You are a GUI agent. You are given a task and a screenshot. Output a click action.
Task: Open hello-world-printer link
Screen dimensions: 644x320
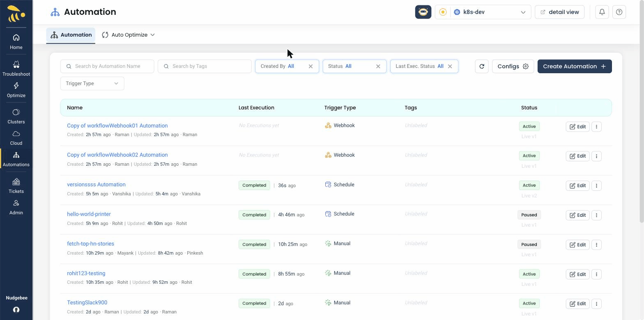tap(89, 214)
